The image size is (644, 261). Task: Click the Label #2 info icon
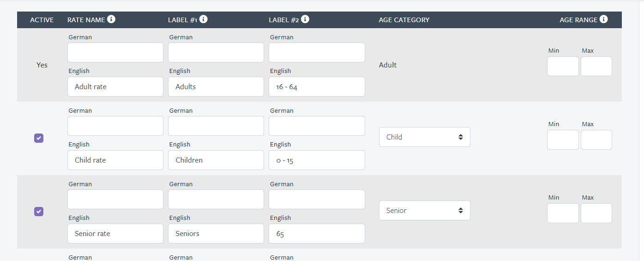[305, 19]
